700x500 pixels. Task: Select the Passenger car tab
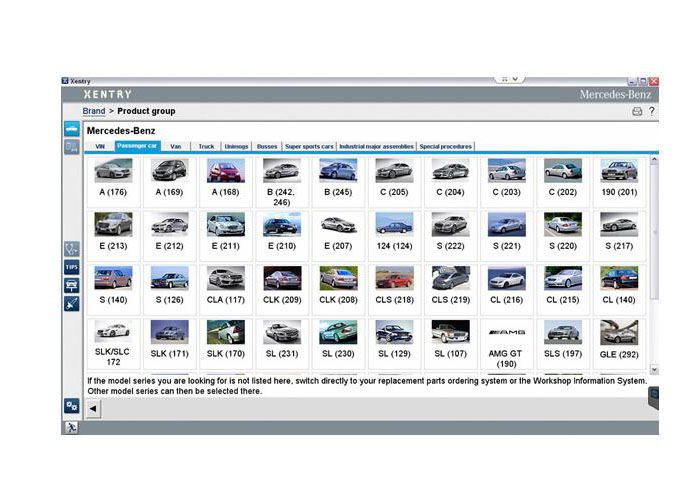tap(137, 146)
